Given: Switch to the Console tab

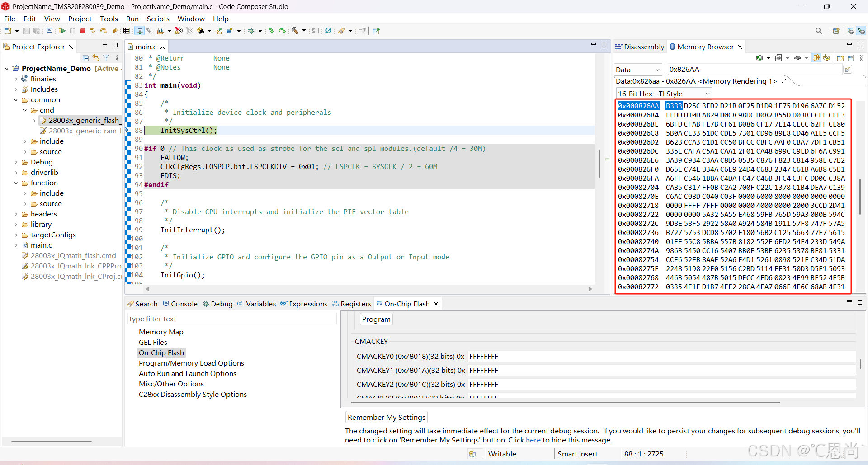Looking at the screenshot, I should click(x=180, y=304).
